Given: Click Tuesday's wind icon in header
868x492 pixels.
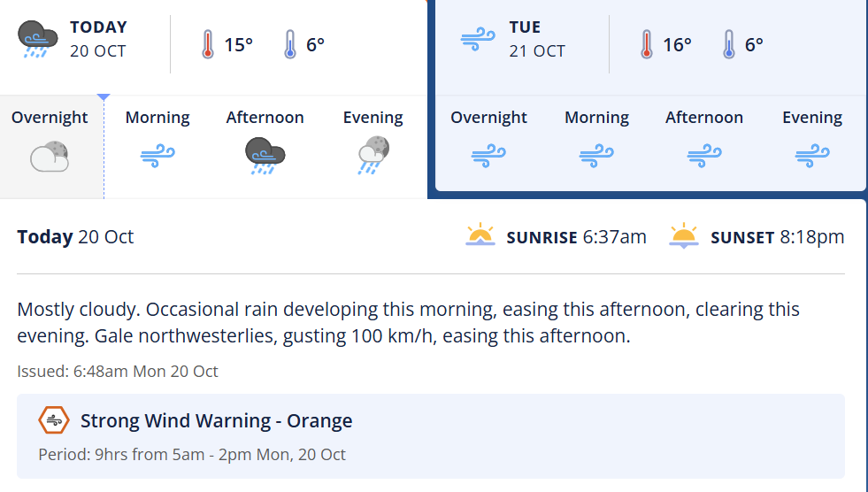Looking at the screenshot, I should pos(478,40).
